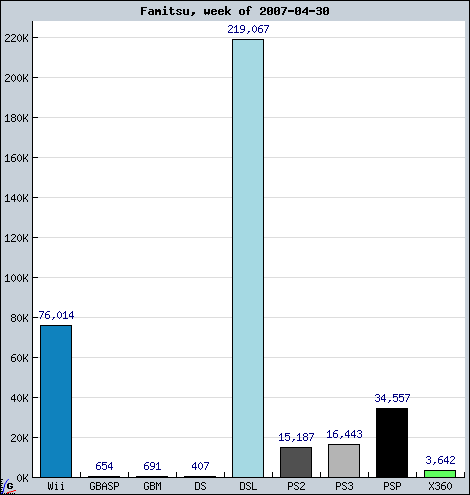Select the 3,642 value above X360
This screenshot has width=470, height=495.
(x=440, y=460)
